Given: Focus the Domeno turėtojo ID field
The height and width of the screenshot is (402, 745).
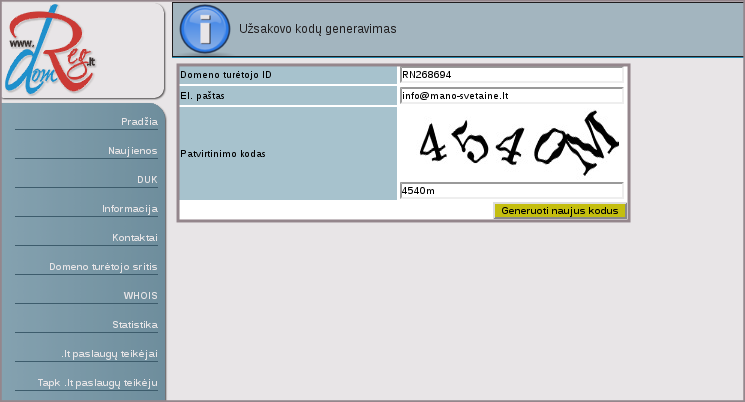Looking at the screenshot, I should click(x=511, y=75).
